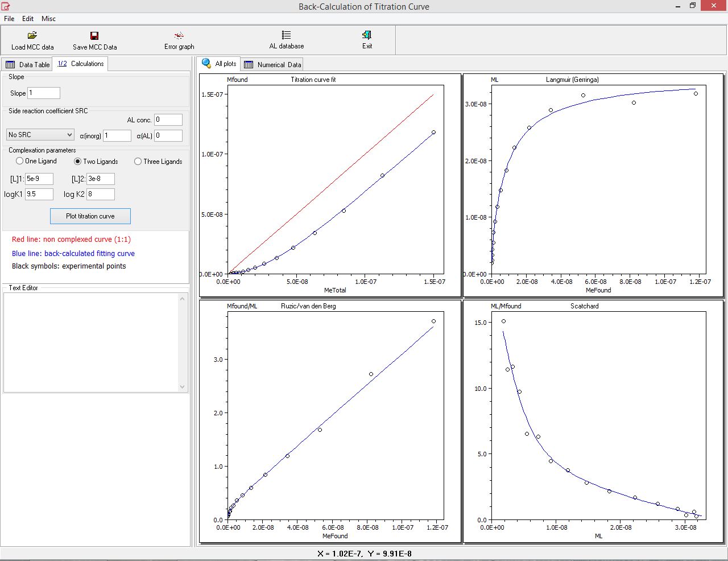Screen dimensions: 728x561
Task: Click the Save MCC Data disk icon
Action: (x=94, y=36)
